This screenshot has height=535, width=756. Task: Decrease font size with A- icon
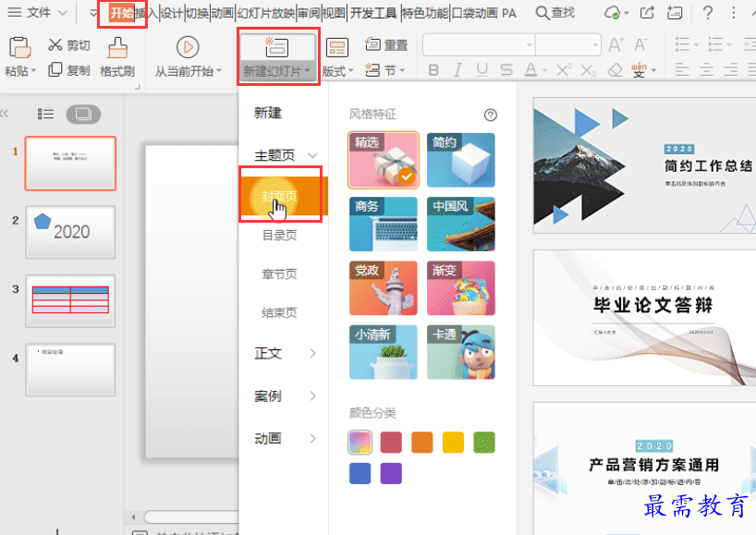640,45
